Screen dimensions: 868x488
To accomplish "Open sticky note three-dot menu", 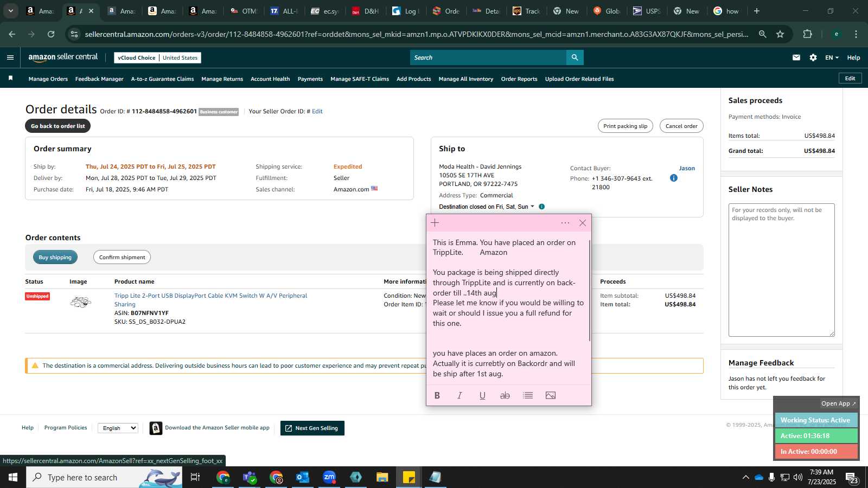I will [565, 223].
